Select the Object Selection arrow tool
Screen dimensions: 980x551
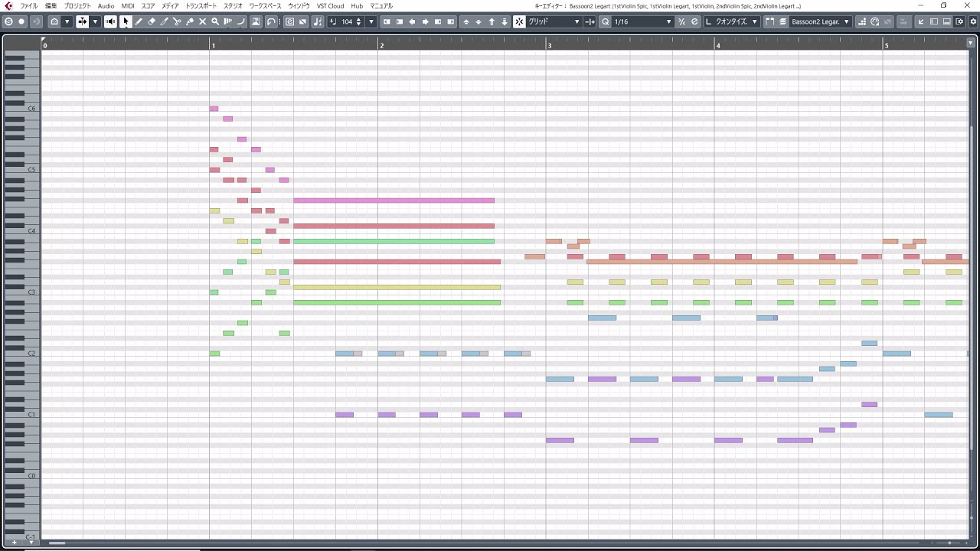click(126, 21)
